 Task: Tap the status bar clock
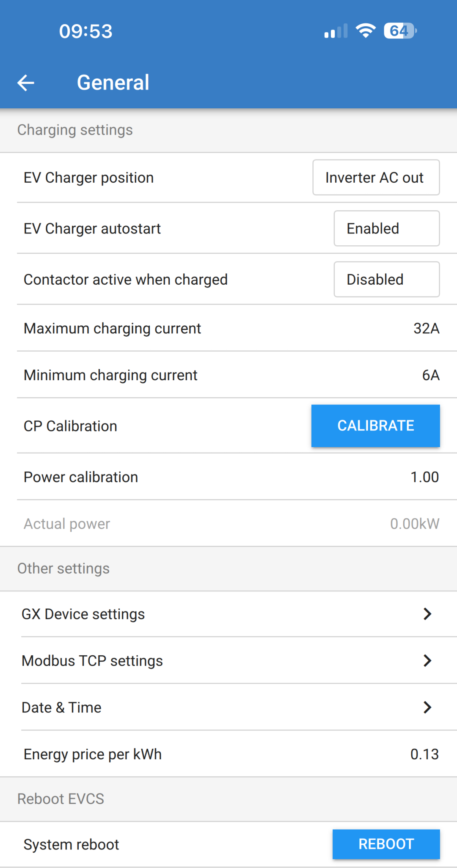(86, 31)
